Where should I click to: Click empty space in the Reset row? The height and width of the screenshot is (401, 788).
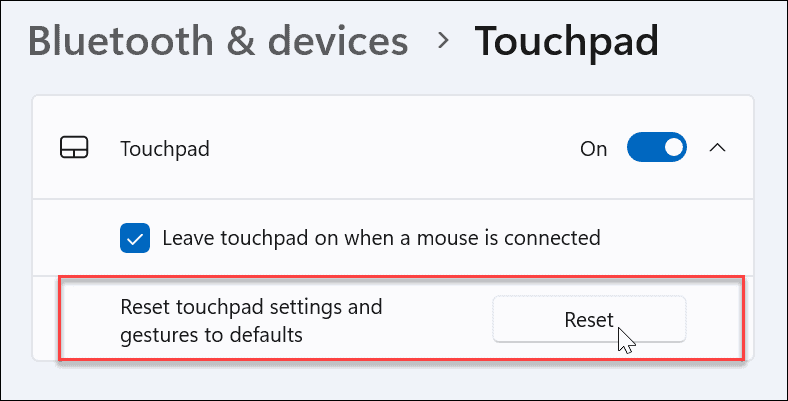(440, 320)
